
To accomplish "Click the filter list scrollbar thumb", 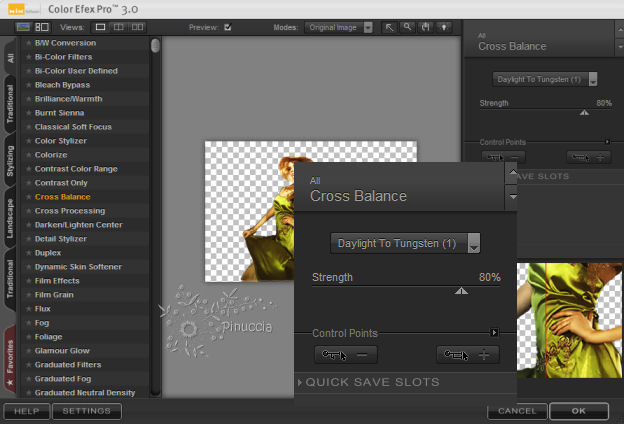I will point(155,45).
